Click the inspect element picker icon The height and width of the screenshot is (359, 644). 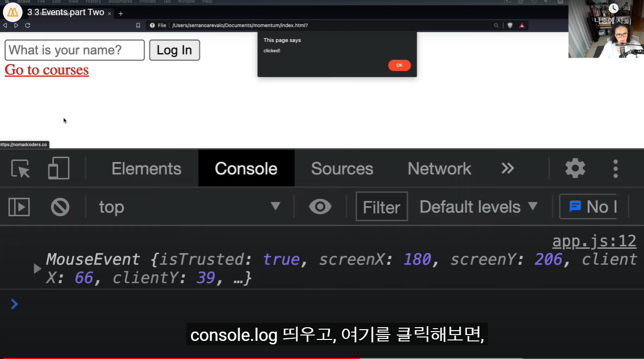(x=21, y=169)
